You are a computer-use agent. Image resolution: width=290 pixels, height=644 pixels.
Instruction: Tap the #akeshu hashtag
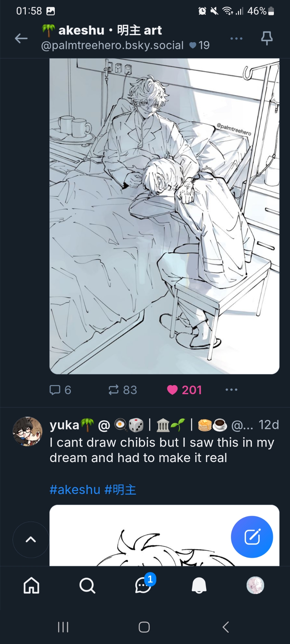pos(75,490)
